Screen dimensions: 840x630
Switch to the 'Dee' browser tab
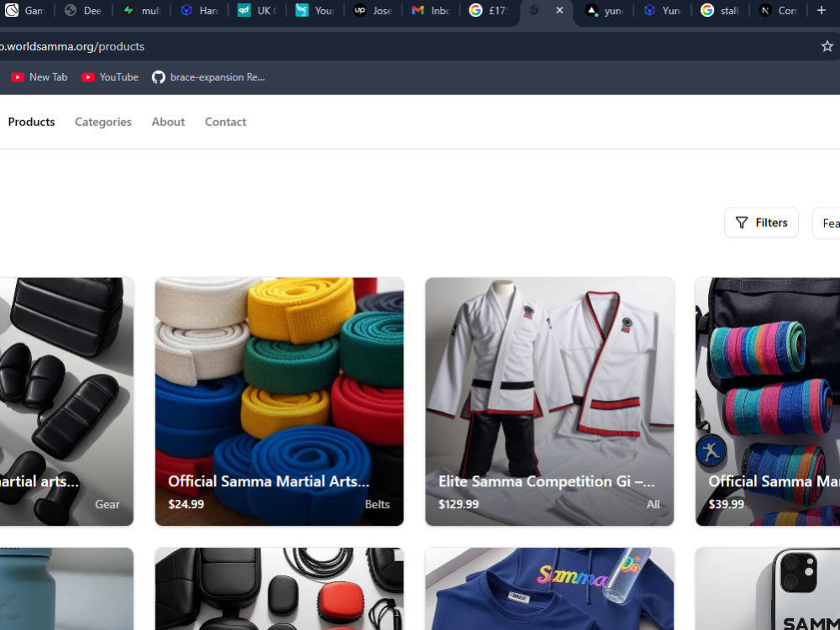83,10
